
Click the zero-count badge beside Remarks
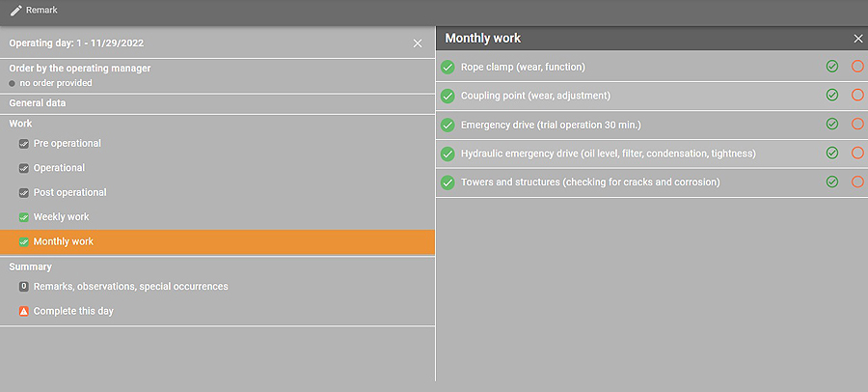[24, 287]
